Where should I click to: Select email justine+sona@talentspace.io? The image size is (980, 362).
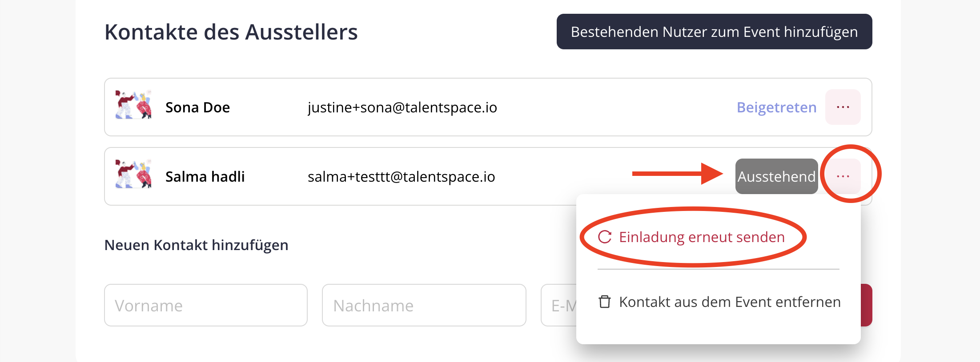(x=402, y=107)
